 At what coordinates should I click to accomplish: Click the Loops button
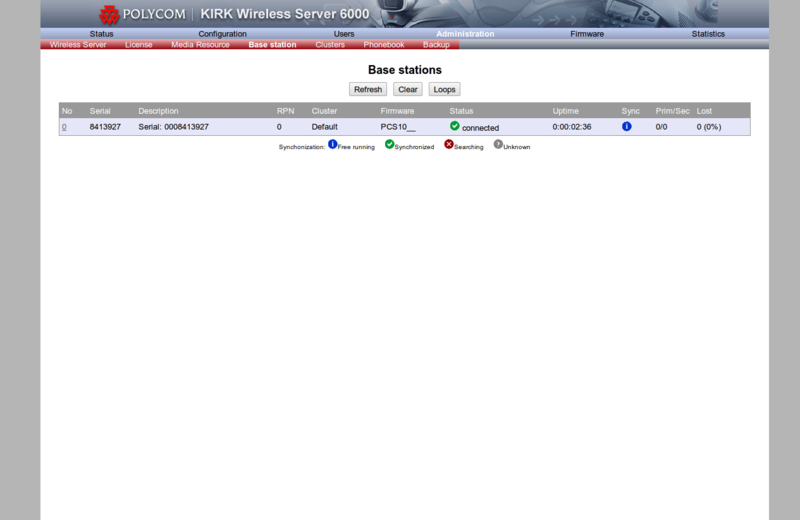click(x=444, y=89)
